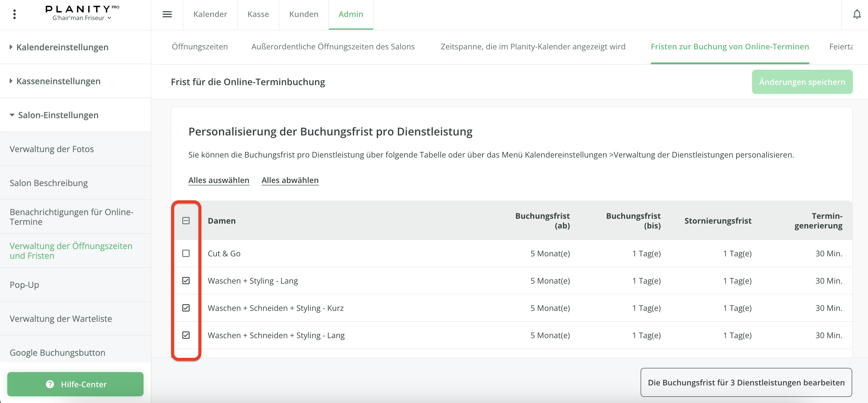Open G'hair'man Friseur salon dropdown
The image size is (868, 403).
click(82, 18)
